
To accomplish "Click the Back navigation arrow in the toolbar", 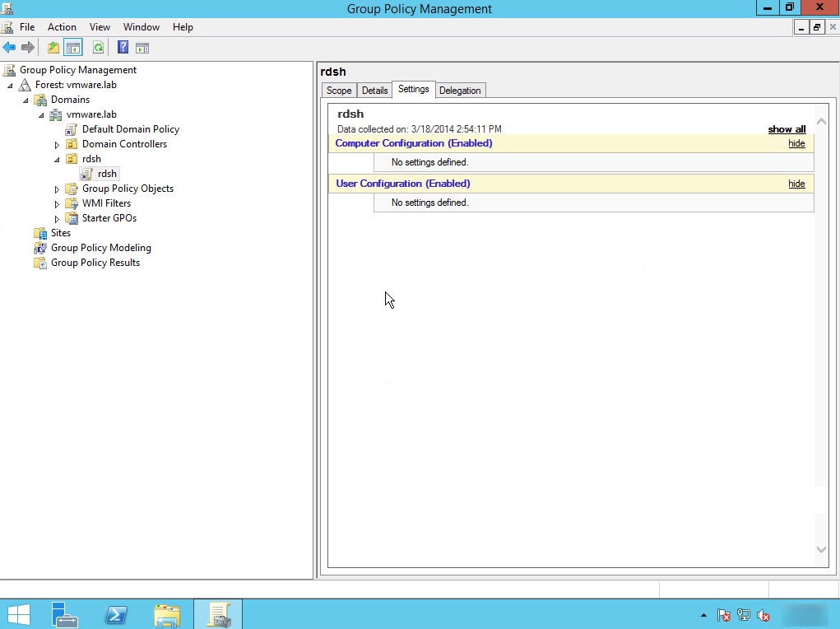I will tap(12, 47).
